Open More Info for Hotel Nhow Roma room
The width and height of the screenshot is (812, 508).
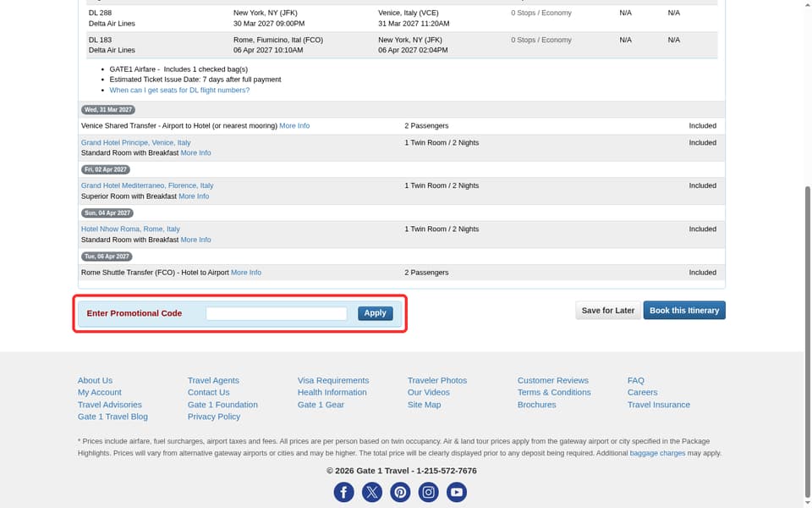(195, 240)
